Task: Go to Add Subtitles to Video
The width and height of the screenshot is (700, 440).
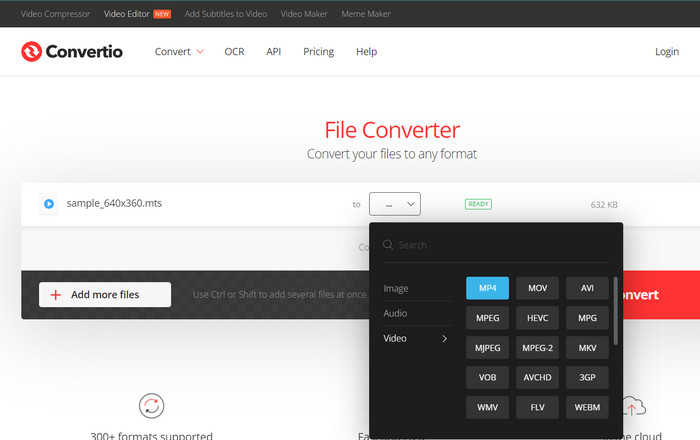Action: [226, 14]
